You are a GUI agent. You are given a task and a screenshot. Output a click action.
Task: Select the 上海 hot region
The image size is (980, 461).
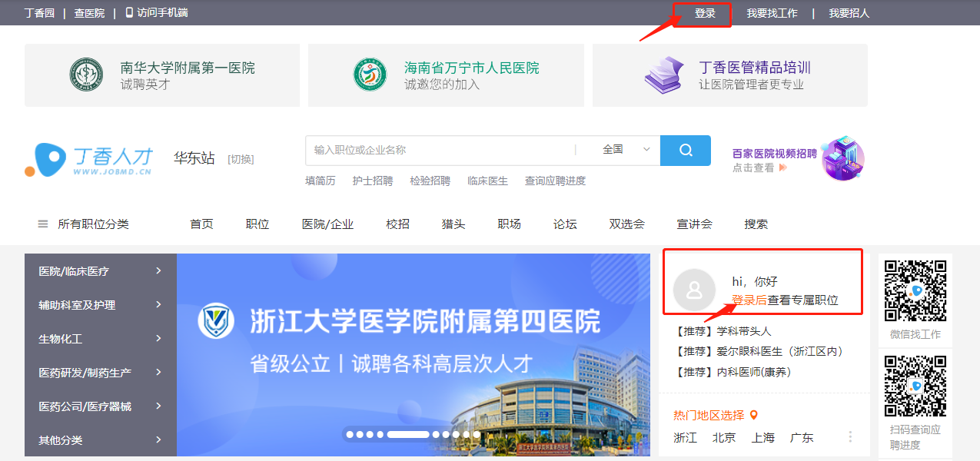[x=763, y=437]
